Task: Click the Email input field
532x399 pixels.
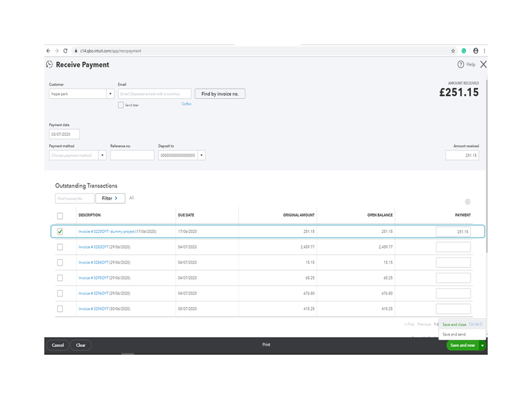Action: (x=155, y=94)
